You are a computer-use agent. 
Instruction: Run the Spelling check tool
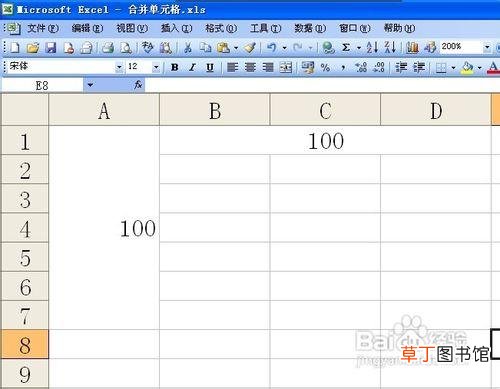click(x=147, y=48)
